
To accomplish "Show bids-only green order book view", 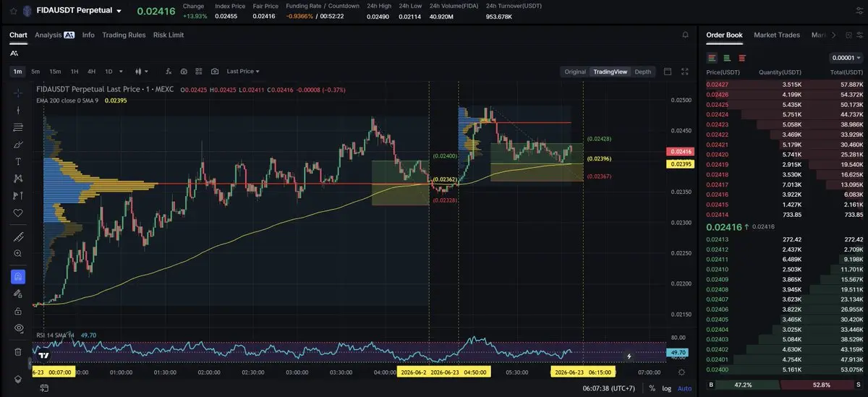I will (727, 58).
